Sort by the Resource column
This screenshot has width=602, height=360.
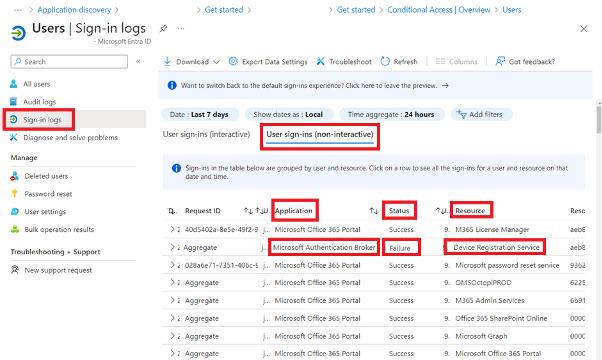(x=470, y=211)
